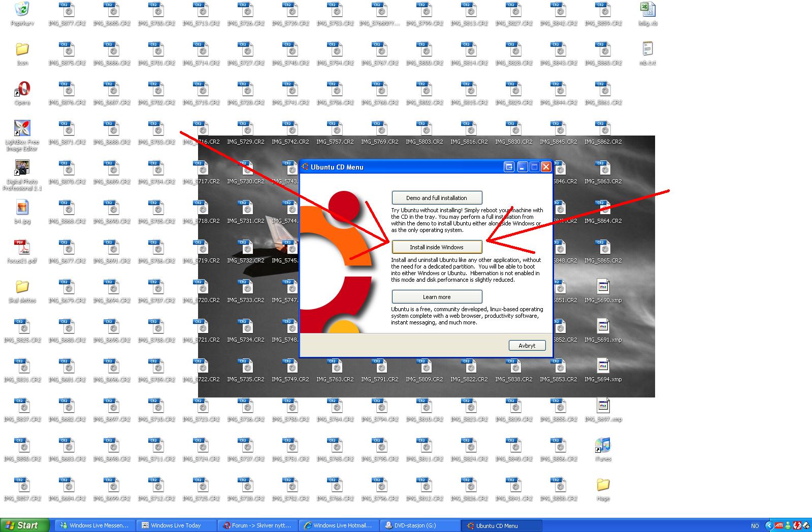Select the IMG_5731.CR2 file icon
Image resolution: width=812 pixels, height=532 pixels.
point(246,208)
